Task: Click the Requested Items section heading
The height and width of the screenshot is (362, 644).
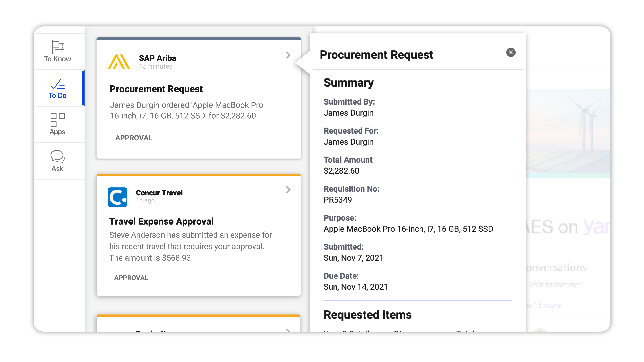Action: pyautogui.click(x=367, y=315)
